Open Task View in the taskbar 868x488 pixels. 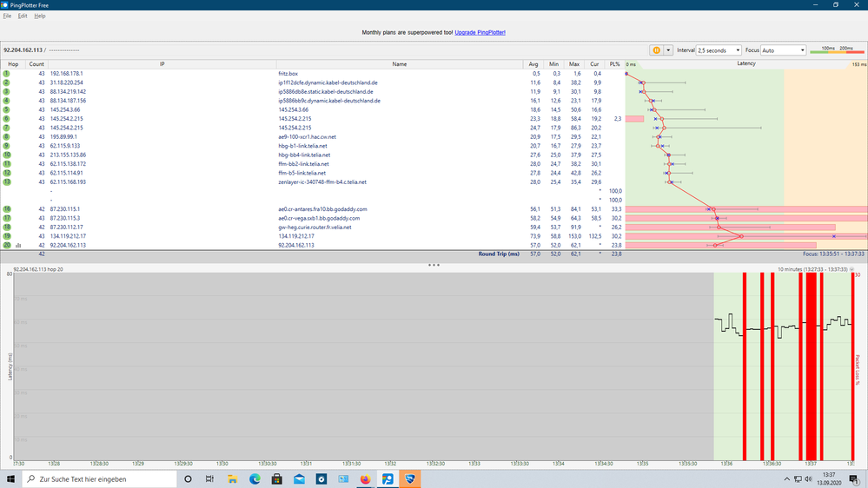coord(209,479)
